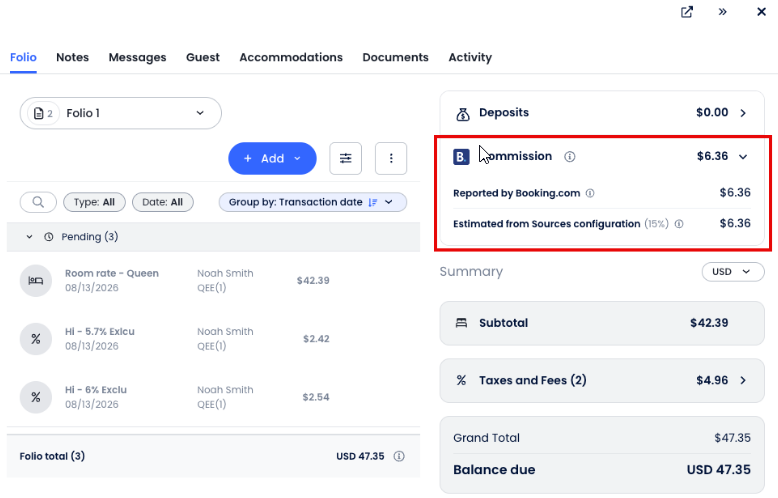Open reservation in new window icon
The width and height of the screenshot is (778, 498).
(x=687, y=12)
